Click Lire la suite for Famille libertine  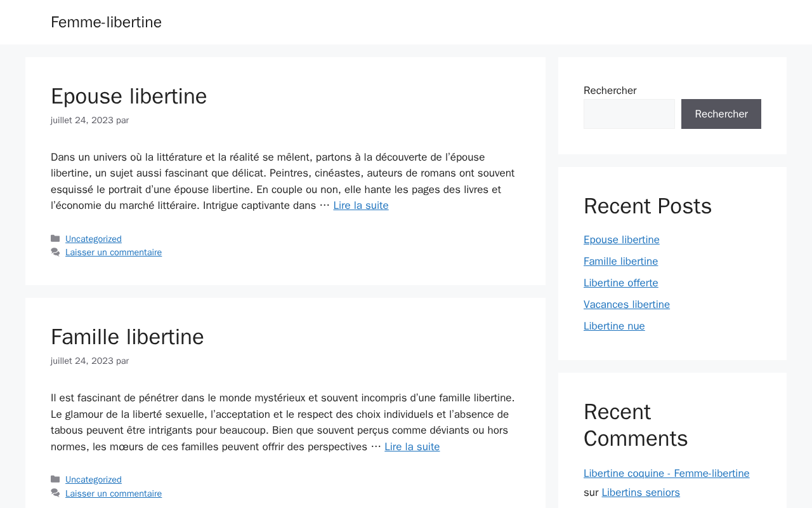412,447
